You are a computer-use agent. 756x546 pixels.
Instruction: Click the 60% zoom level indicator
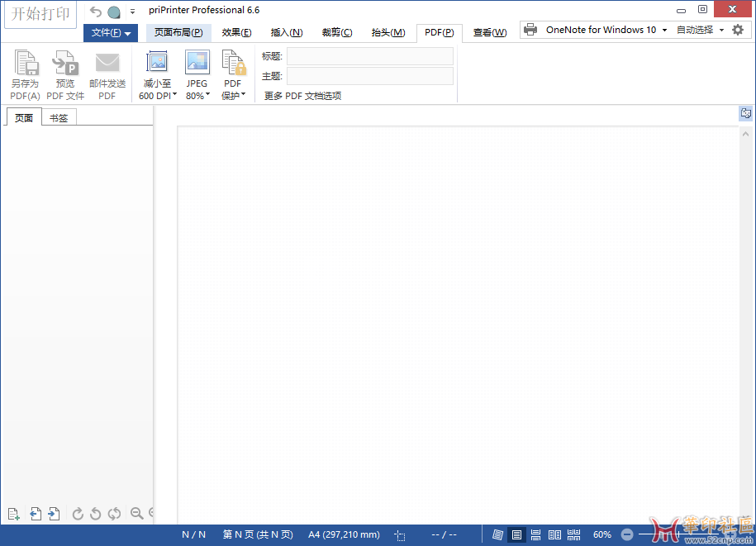pos(601,534)
